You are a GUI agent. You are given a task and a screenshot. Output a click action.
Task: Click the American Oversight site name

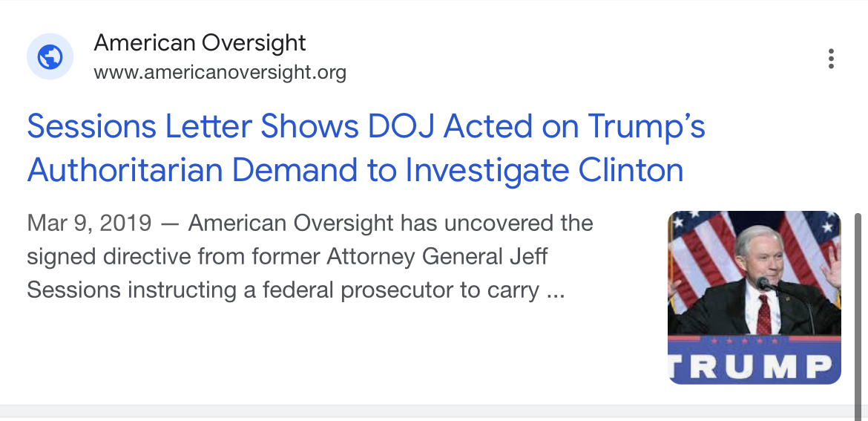pyautogui.click(x=200, y=42)
